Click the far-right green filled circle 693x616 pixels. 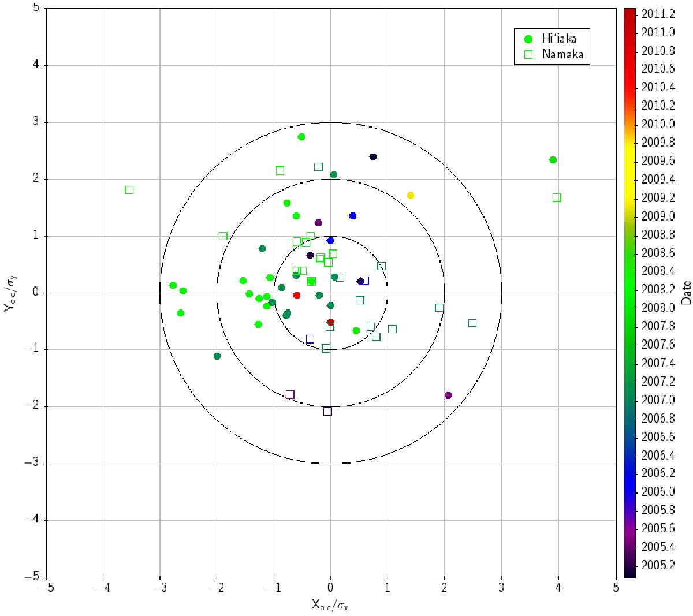coord(553,160)
